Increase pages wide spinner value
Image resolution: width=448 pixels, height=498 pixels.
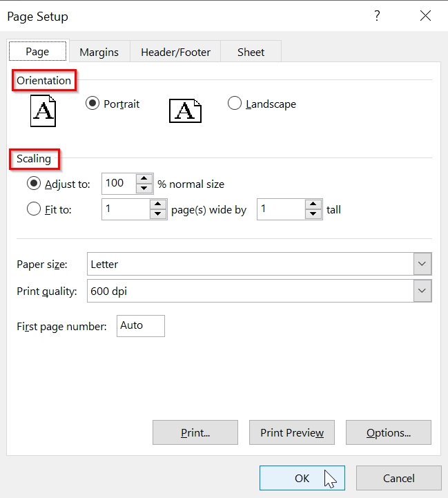coord(158,204)
